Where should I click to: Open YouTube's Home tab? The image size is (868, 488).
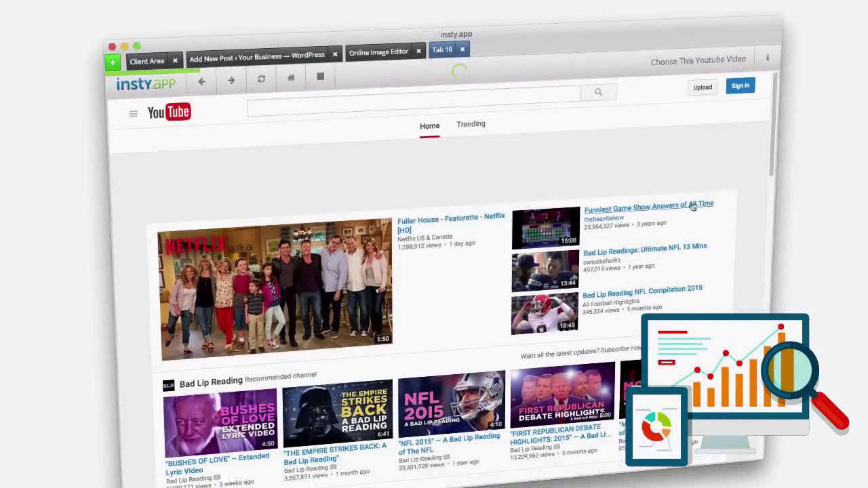coord(430,126)
